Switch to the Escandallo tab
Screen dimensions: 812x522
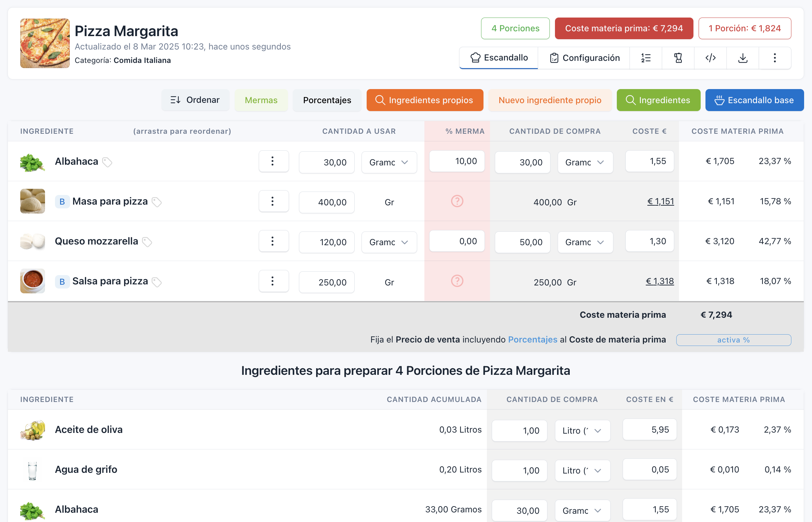pos(499,58)
